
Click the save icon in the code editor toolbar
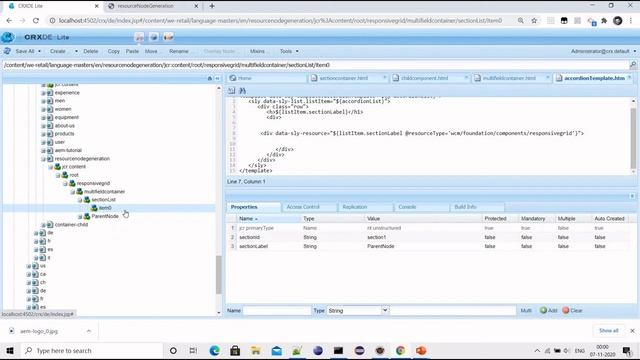[231, 90]
